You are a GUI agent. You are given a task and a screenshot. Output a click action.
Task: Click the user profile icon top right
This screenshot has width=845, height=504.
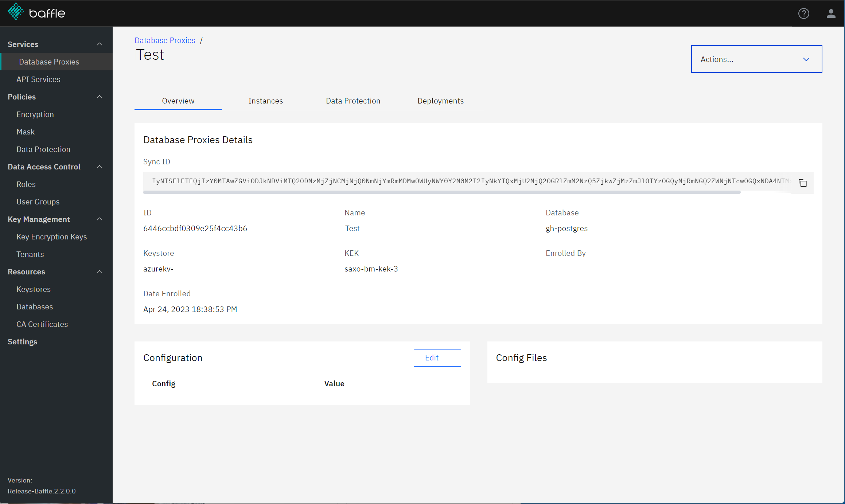(x=831, y=14)
